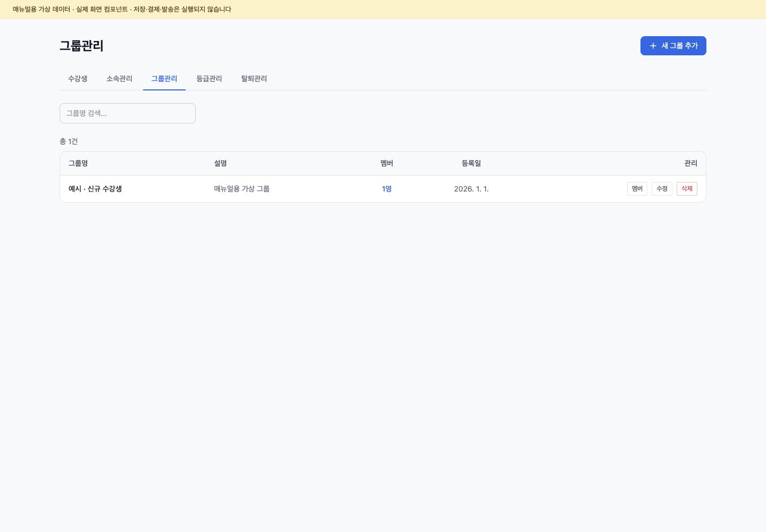
Task: Click the 그룹명 column header
Action: pos(78,163)
